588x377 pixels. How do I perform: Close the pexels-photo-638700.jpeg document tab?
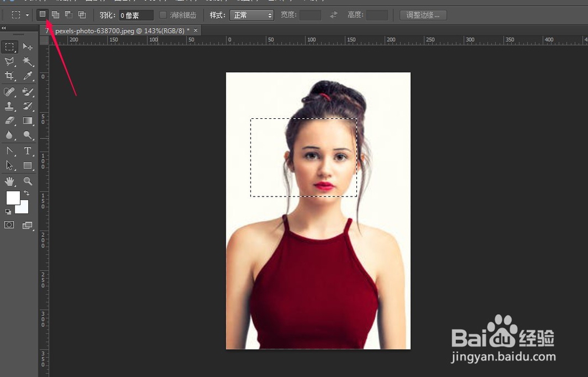[195, 31]
